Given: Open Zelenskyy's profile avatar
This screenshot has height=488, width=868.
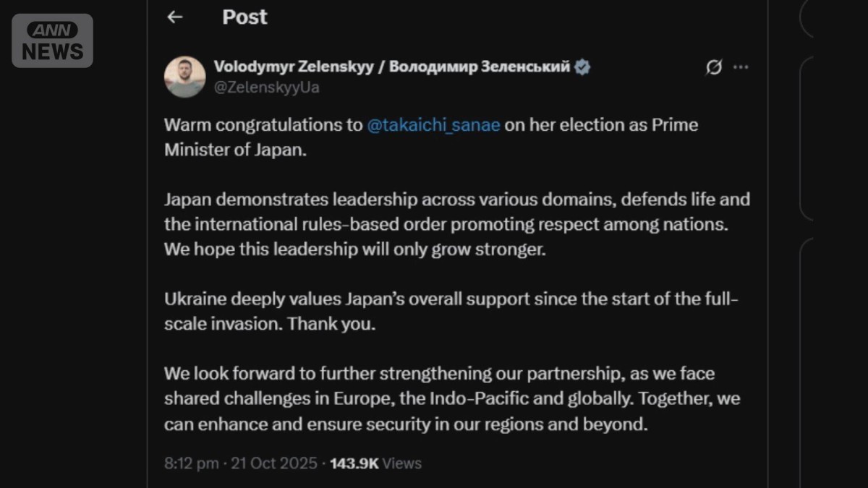Looking at the screenshot, I should [x=184, y=77].
